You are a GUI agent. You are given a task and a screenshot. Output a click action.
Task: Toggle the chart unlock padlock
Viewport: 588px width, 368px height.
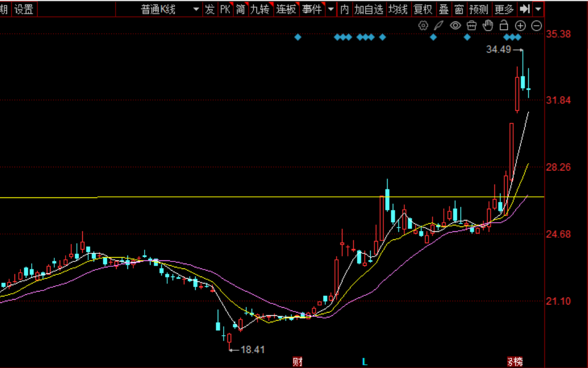(504, 25)
